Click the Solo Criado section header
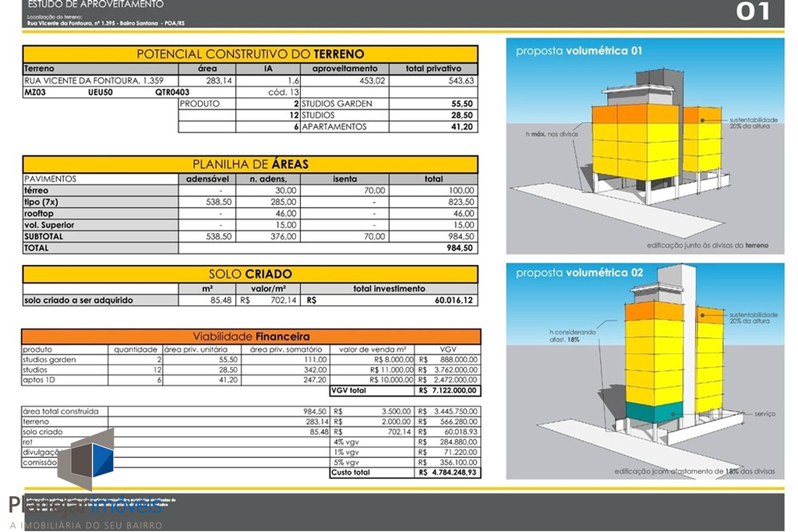Screen dimensions: 798x532 (250, 274)
